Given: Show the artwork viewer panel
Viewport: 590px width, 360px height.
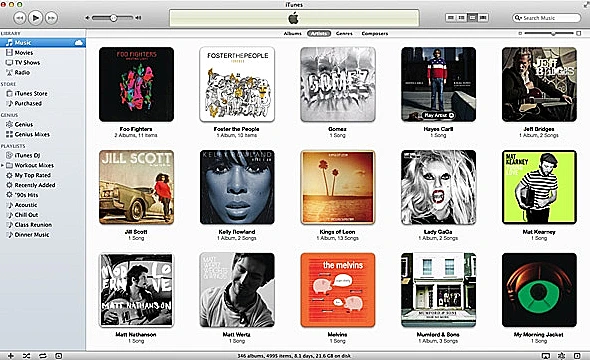Looking at the screenshot, I should [59, 355].
